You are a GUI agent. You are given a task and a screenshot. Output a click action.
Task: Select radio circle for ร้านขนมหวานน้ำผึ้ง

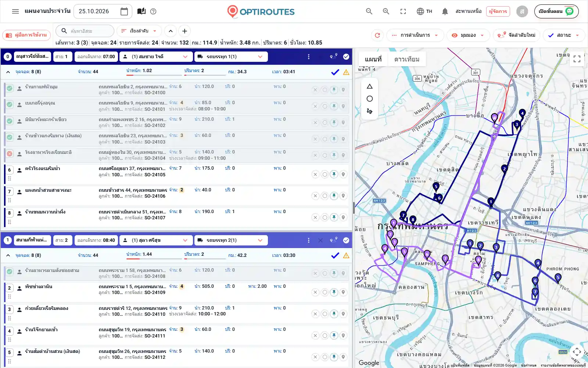point(325,217)
